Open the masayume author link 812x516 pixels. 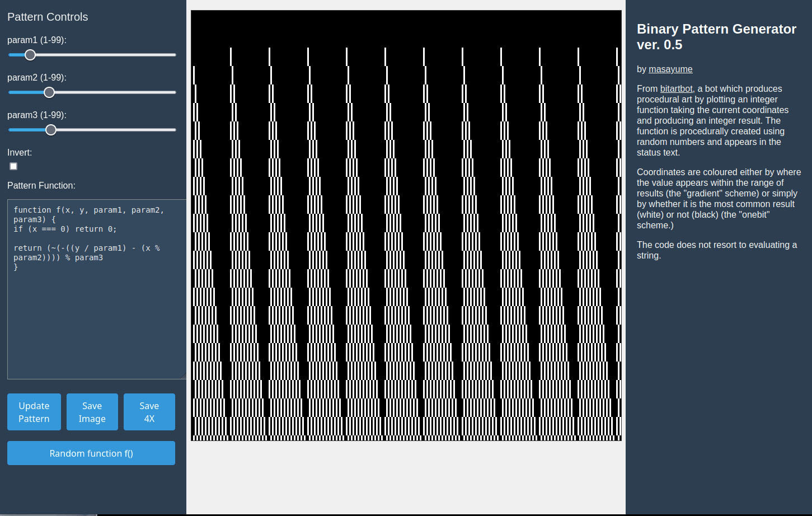pos(670,69)
